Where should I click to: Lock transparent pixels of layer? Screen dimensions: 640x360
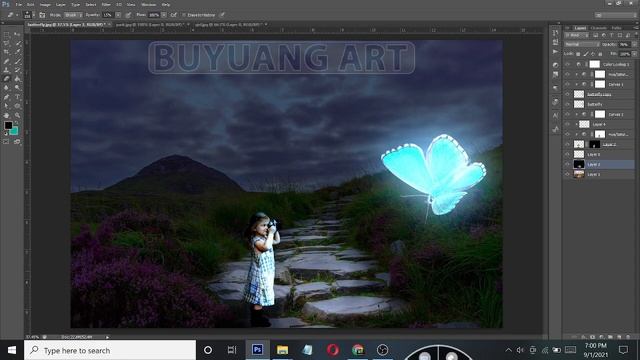tap(578, 54)
